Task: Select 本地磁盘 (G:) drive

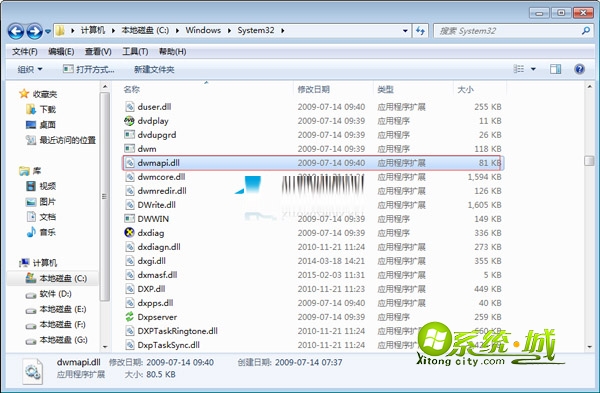Action: tap(56, 340)
